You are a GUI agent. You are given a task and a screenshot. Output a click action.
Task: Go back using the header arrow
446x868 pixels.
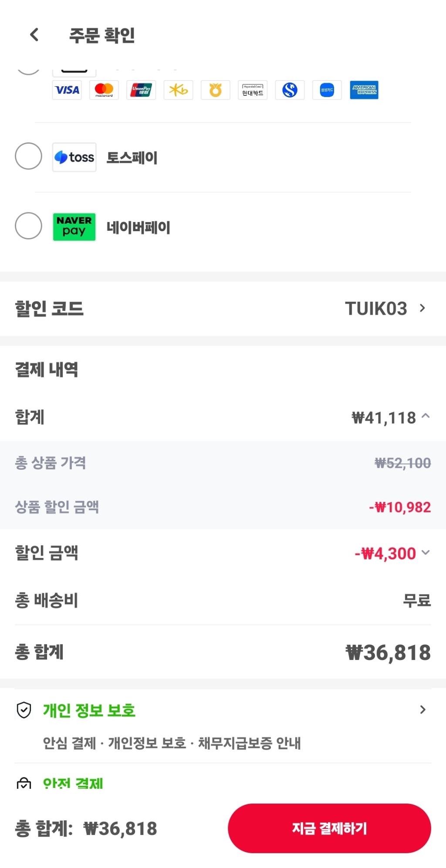click(34, 35)
